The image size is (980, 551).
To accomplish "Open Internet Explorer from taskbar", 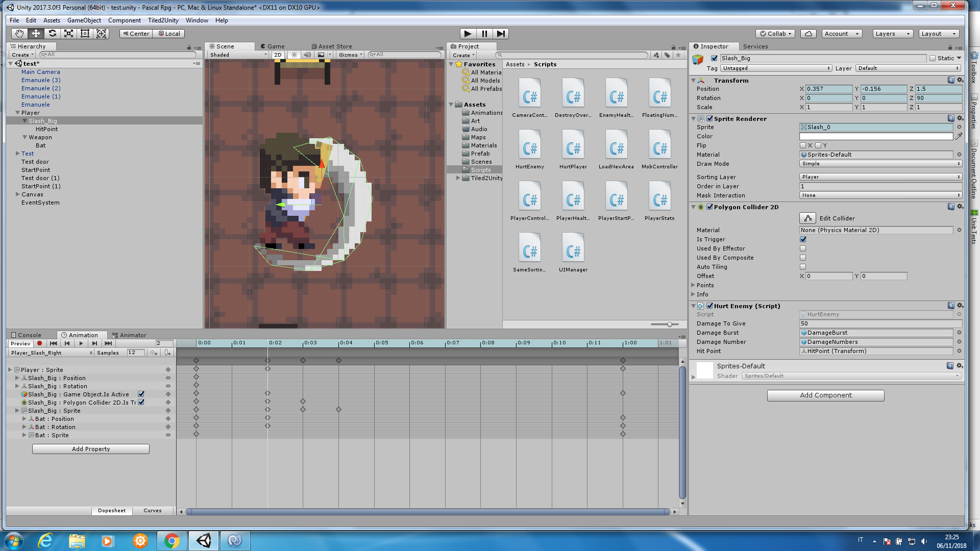I will [x=46, y=541].
